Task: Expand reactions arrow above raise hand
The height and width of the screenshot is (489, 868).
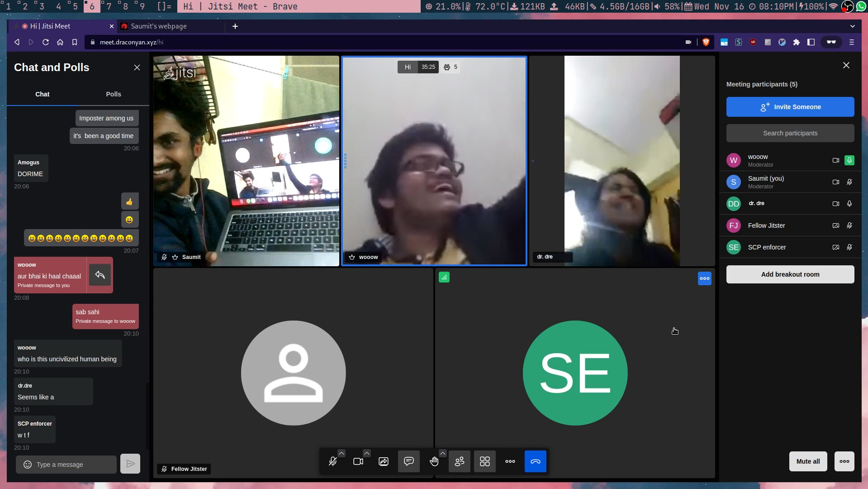Action: click(443, 453)
